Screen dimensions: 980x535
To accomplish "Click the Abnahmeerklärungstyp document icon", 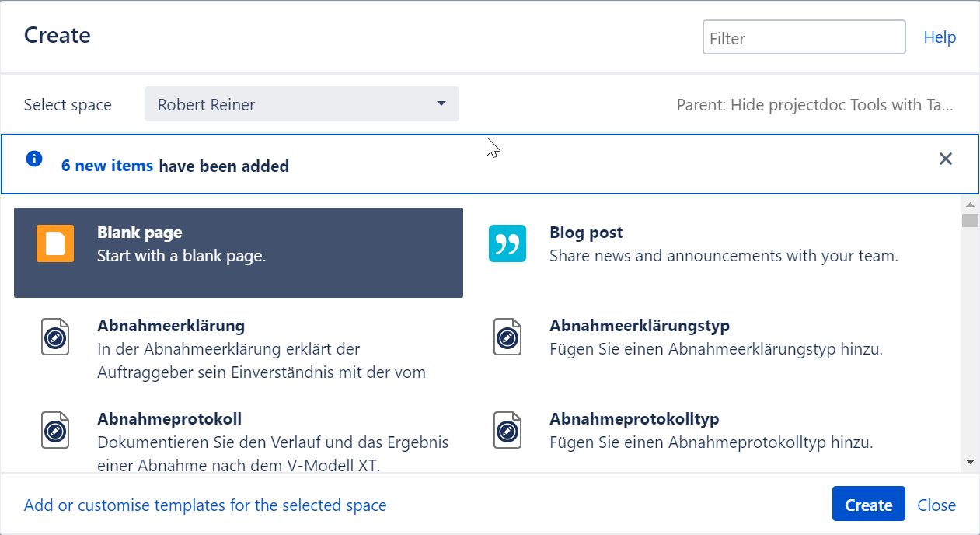I will (507, 337).
